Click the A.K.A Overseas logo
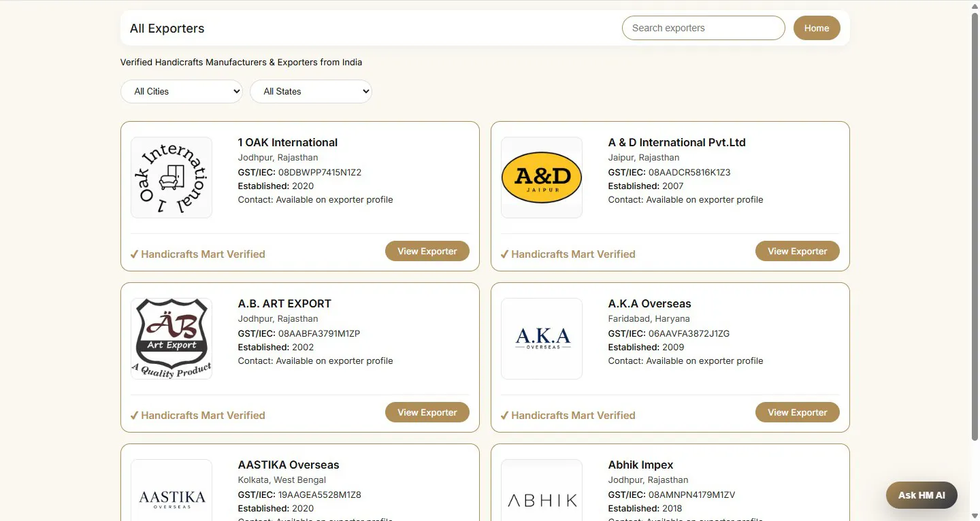The height and width of the screenshot is (521, 980). 542,339
